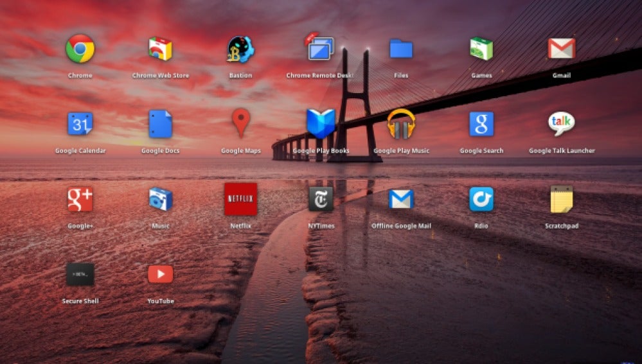Launch Google Calendar app

80,124
